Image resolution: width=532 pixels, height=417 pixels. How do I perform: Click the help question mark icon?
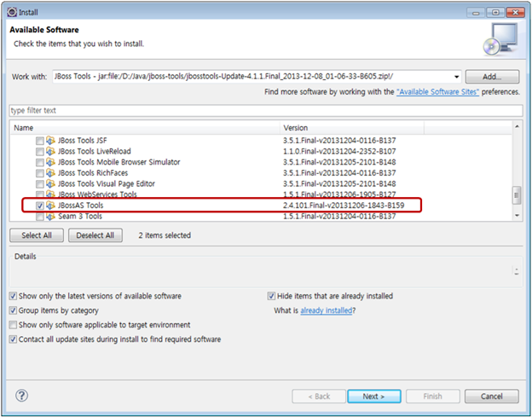click(x=22, y=396)
